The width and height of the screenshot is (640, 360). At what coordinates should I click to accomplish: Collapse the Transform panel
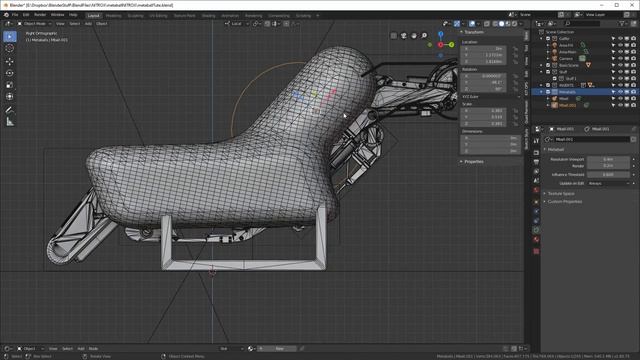(472, 32)
